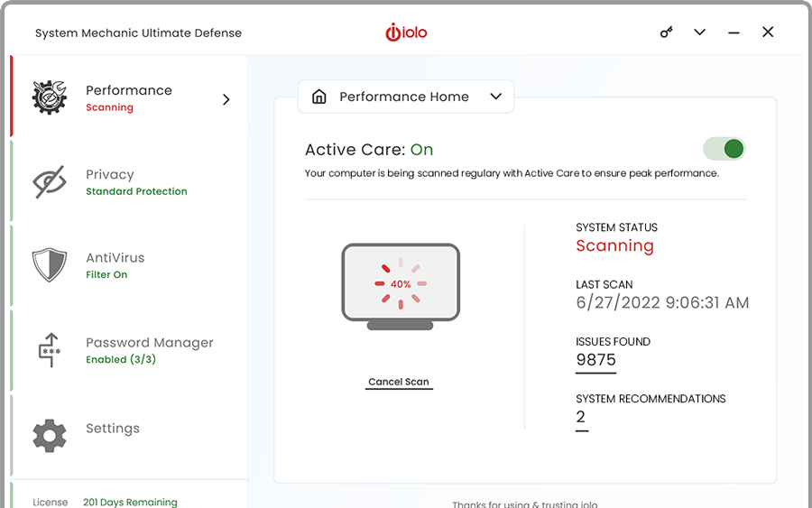Click the SYSTEM RECOMMENDATIONS label
Image resolution: width=812 pixels, height=508 pixels.
click(x=651, y=399)
